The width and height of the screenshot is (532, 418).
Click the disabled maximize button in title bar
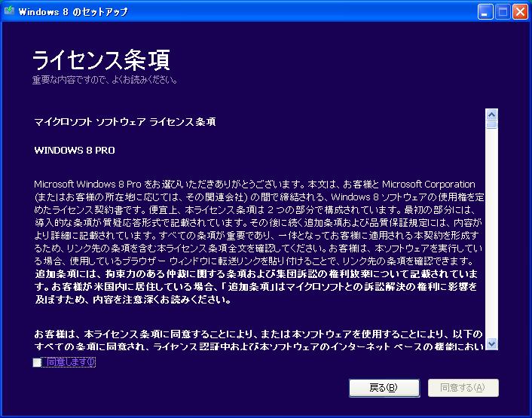tap(503, 12)
